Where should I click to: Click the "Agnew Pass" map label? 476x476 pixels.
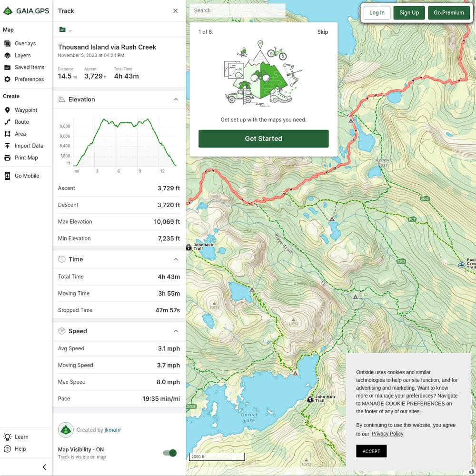pyautogui.click(x=383, y=162)
